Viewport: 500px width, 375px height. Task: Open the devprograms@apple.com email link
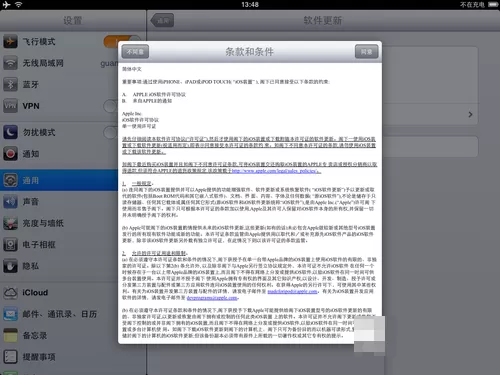coord(212,298)
